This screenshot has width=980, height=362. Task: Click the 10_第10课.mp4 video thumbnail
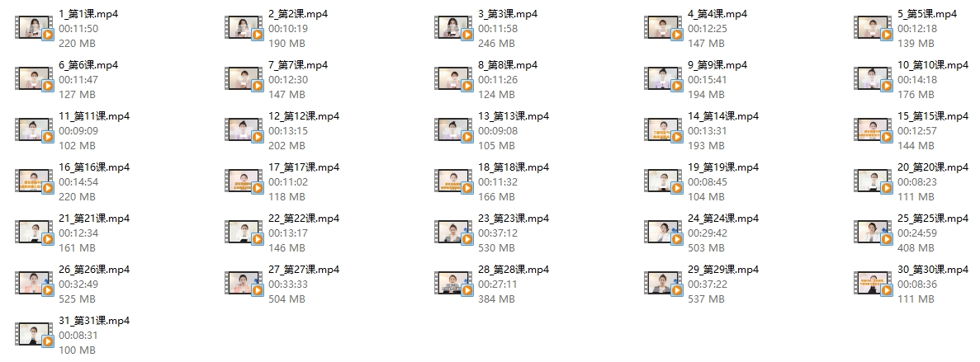(x=873, y=80)
